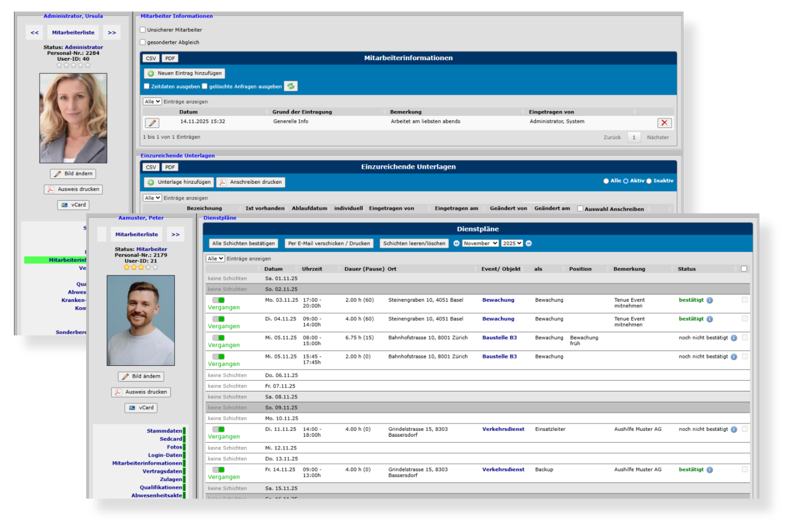Click info icon on Di. 11.11.25 shift status

pos(734,430)
